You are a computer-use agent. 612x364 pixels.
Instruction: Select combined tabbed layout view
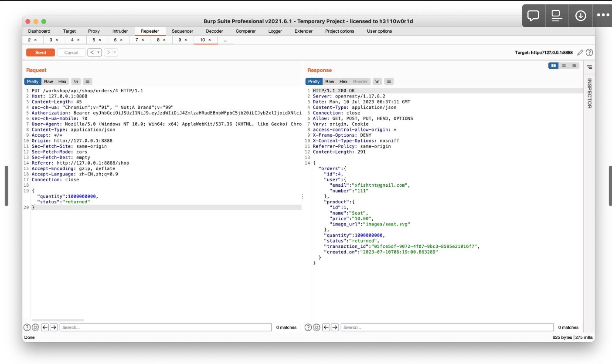(575, 66)
